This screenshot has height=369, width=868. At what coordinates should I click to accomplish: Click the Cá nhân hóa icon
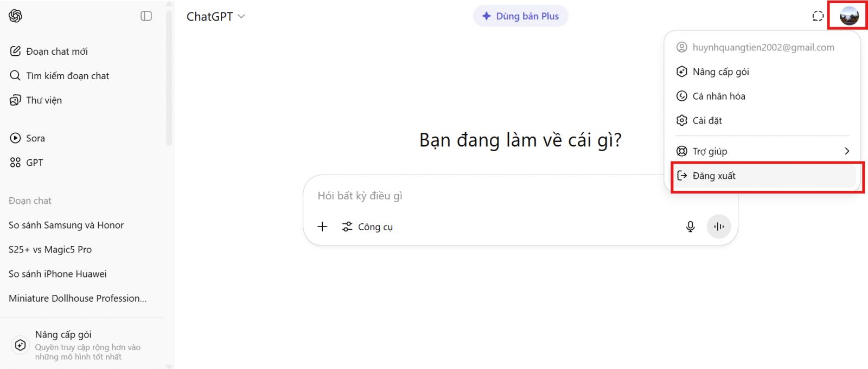682,96
